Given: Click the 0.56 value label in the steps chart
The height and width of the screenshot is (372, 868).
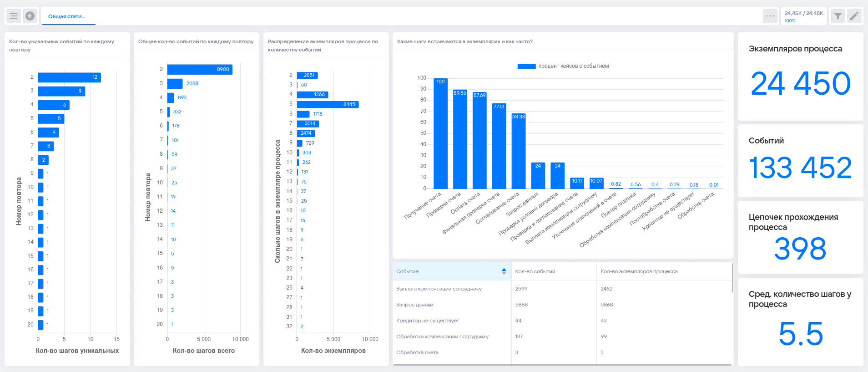Looking at the screenshot, I should click(x=636, y=185).
